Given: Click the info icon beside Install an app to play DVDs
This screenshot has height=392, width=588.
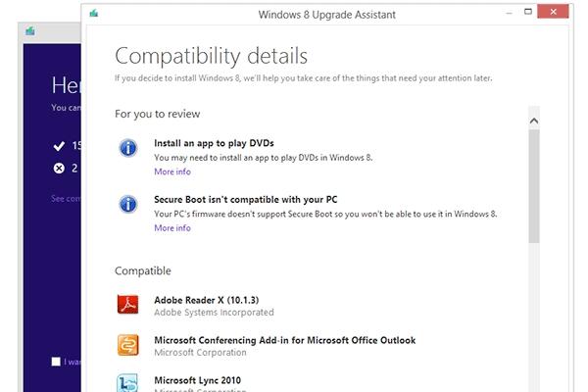Looking at the screenshot, I should [x=128, y=148].
